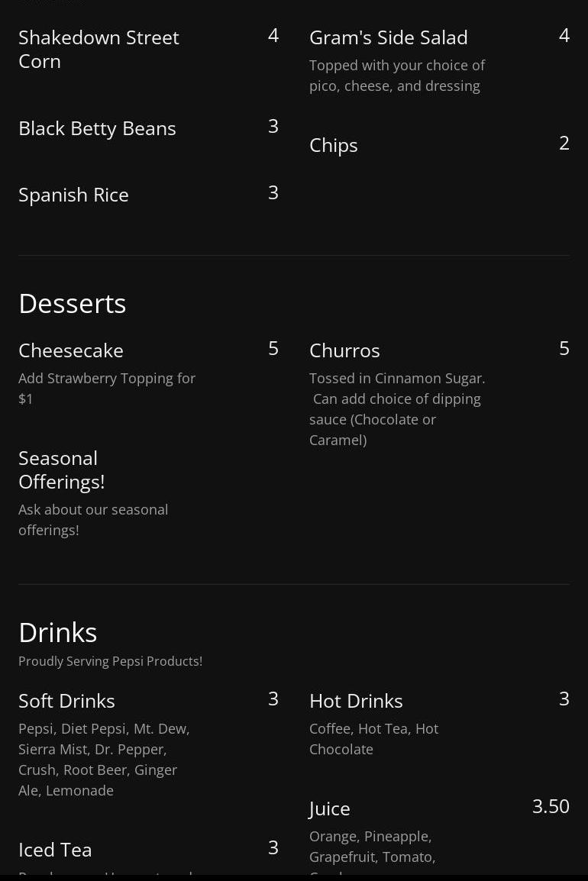588x881 pixels.
Task: Click the 3.50 price for Juice
Action: click(x=550, y=806)
